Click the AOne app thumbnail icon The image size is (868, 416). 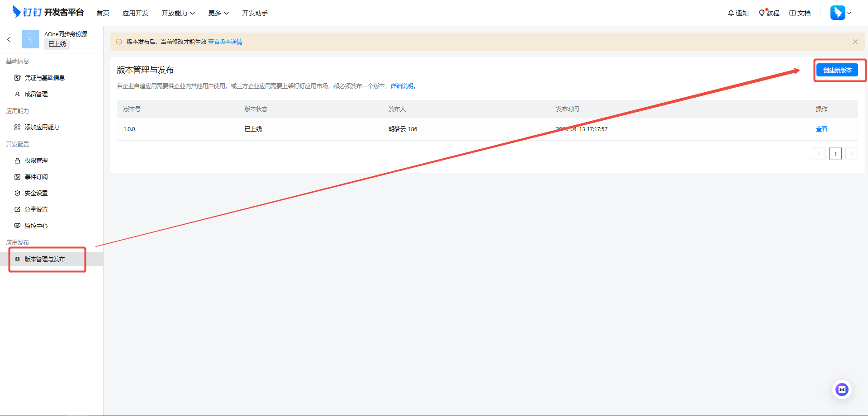click(x=30, y=39)
